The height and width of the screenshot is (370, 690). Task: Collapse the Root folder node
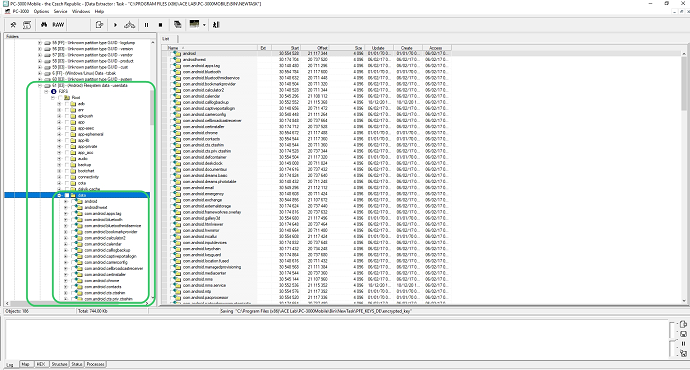pos(53,98)
